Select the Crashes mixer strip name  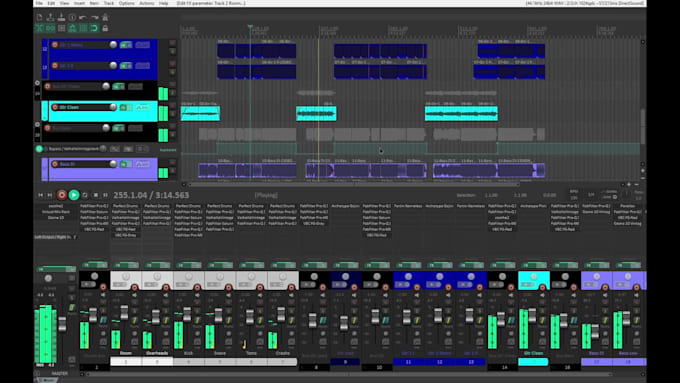[282, 354]
